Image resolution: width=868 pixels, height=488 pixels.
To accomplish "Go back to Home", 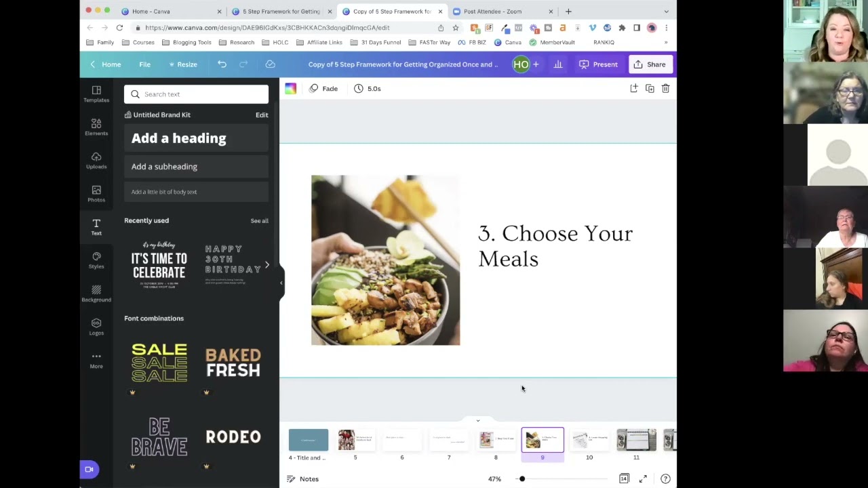I will click(105, 64).
